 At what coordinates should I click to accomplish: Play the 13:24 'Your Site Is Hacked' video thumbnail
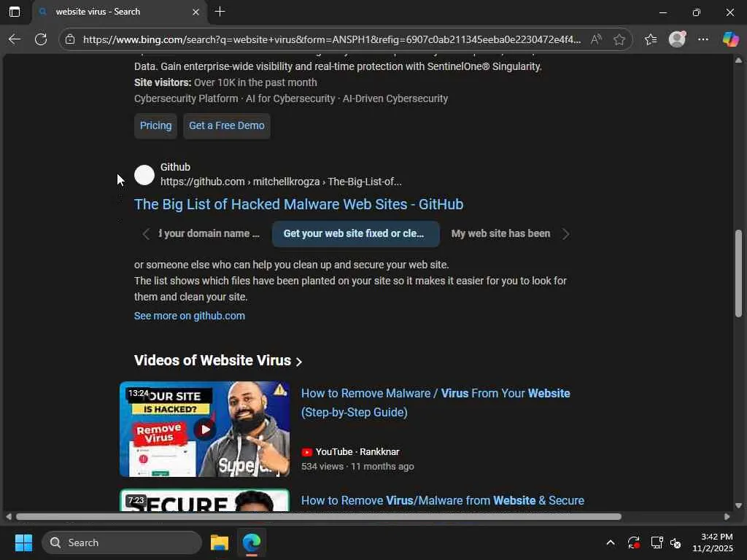tap(204, 429)
